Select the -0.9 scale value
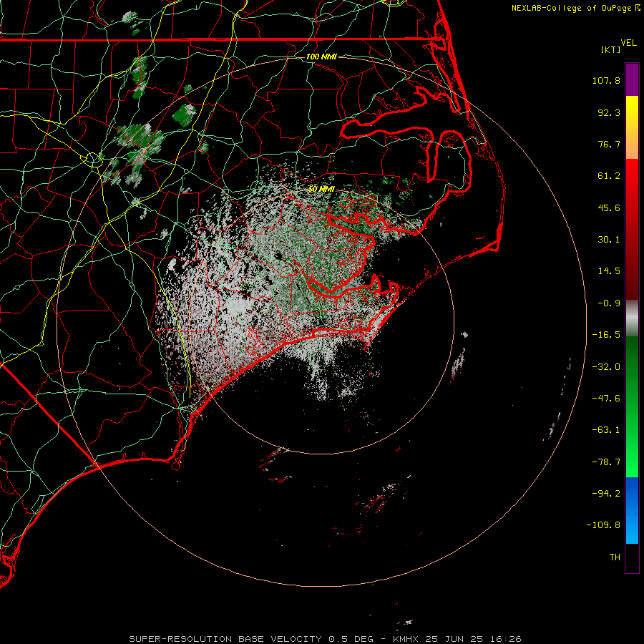 (x=609, y=303)
